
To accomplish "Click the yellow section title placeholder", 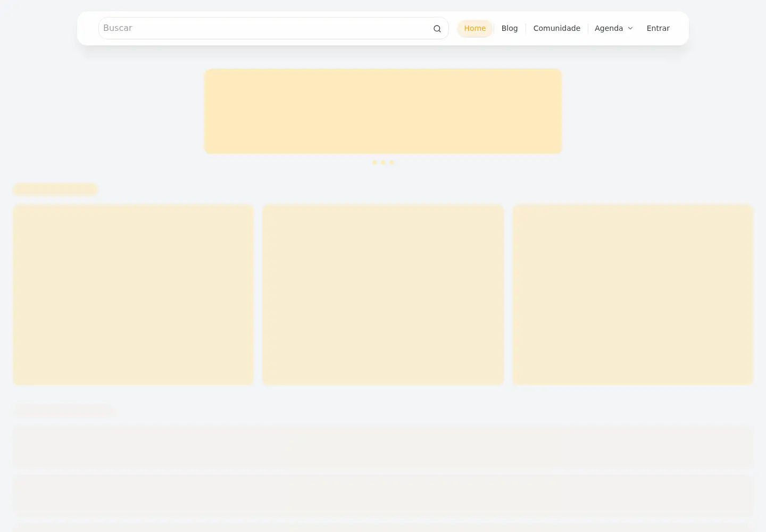I will 55,189.
